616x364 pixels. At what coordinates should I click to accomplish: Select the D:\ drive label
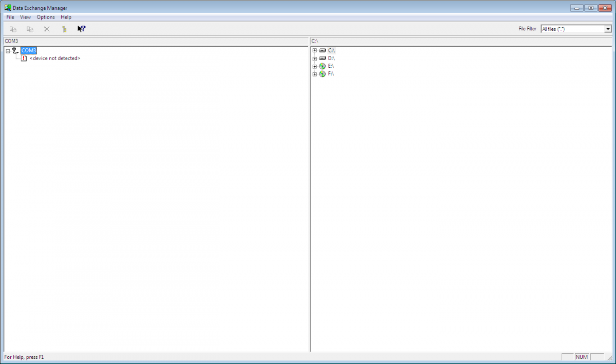pyautogui.click(x=331, y=59)
